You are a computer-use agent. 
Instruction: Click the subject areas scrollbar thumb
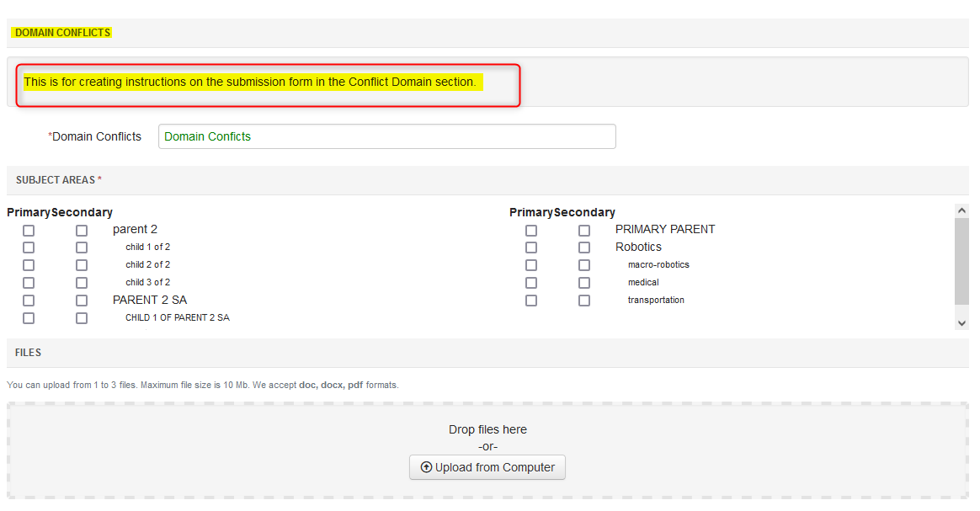[x=961, y=261]
